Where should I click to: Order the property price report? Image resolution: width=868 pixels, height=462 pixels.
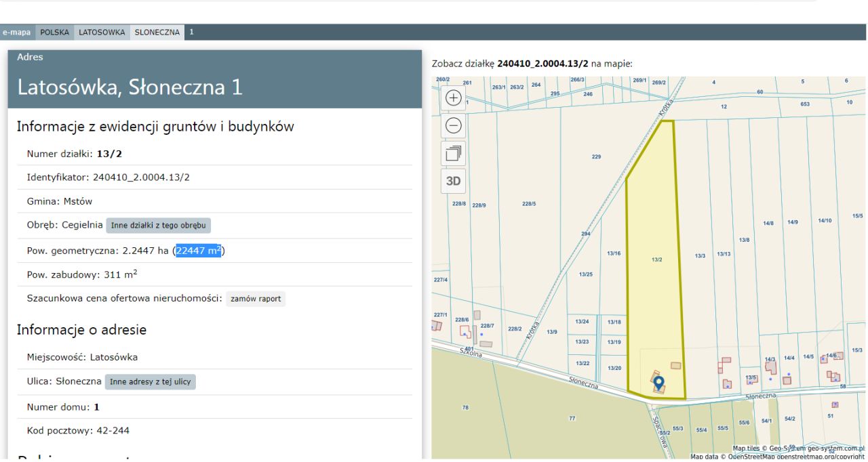pyautogui.click(x=256, y=299)
